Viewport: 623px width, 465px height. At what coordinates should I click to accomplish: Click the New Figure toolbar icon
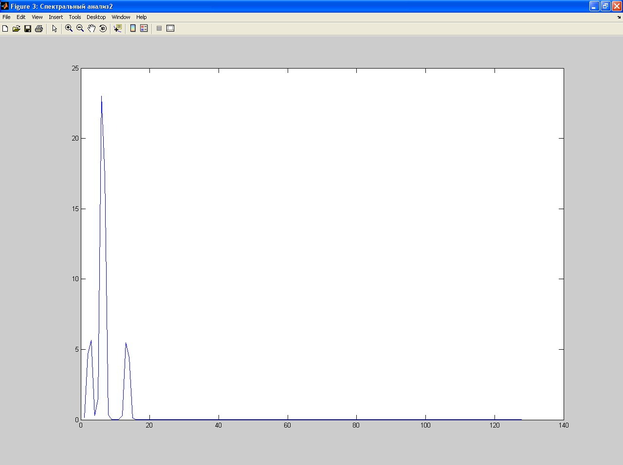tap(5, 28)
